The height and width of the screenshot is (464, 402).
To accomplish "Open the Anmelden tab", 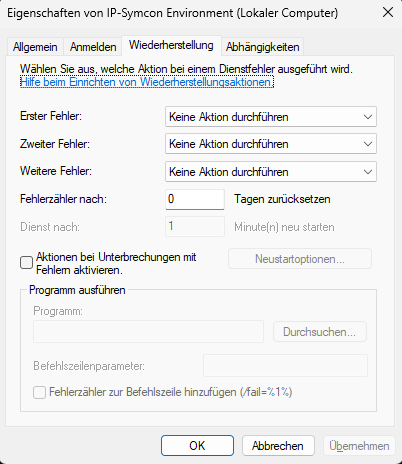I will click(93, 47).
